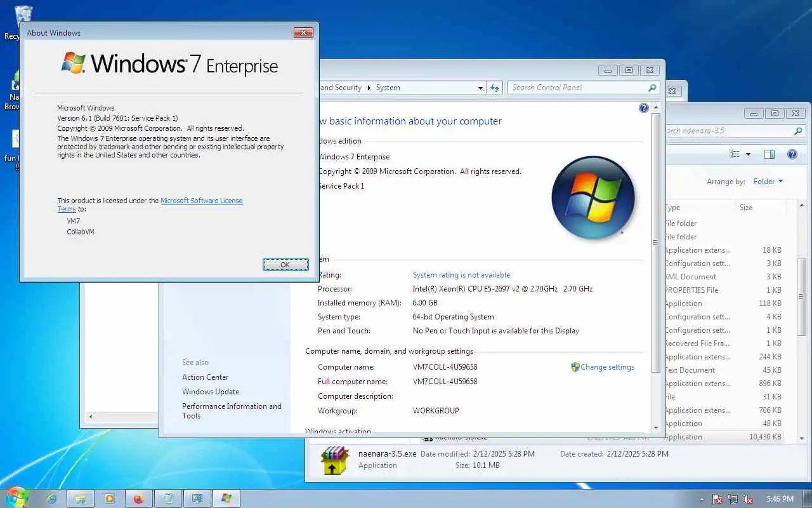Sort by the Type column header

coord(699,208)
